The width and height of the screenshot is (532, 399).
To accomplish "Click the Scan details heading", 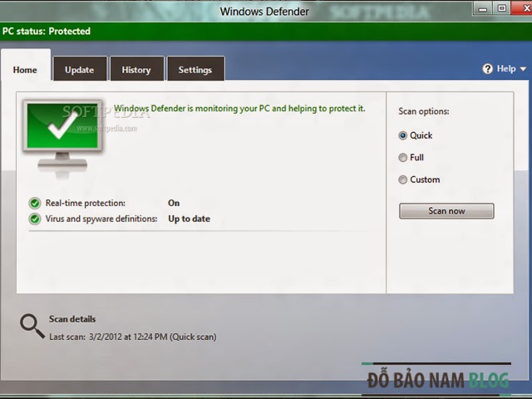I will pyautogui.click(x=72, y=319).
